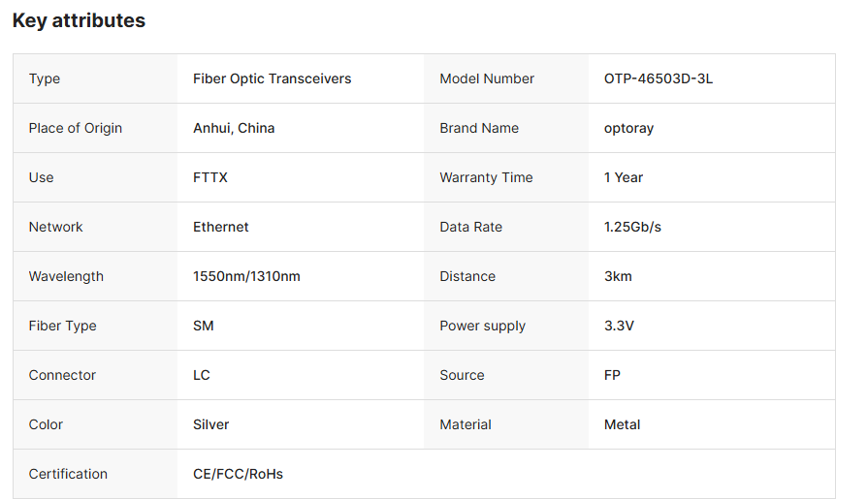The image size is (868, 499).
Task: Select the Ethernet network value
Action: pos(221,227)
